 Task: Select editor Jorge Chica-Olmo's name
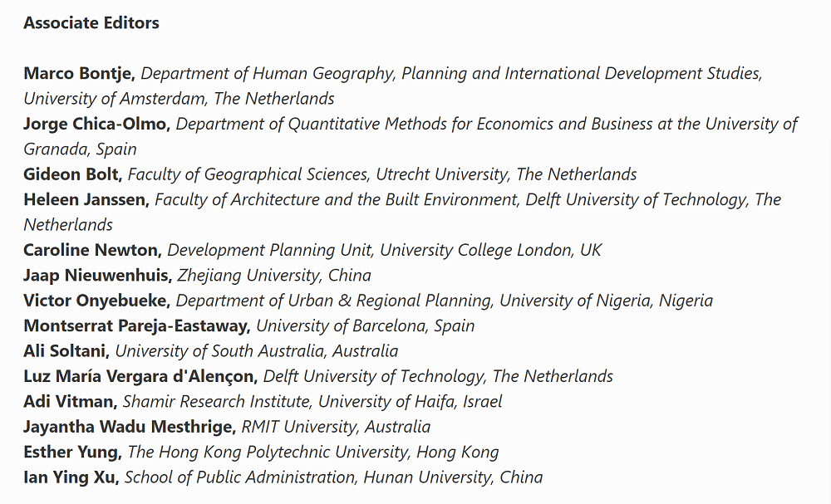96,124
